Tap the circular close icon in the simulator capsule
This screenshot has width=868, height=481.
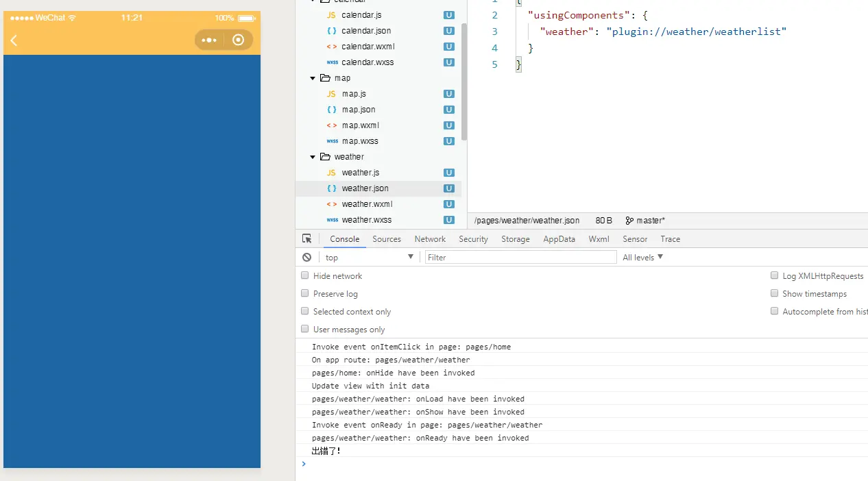[239, 40]
